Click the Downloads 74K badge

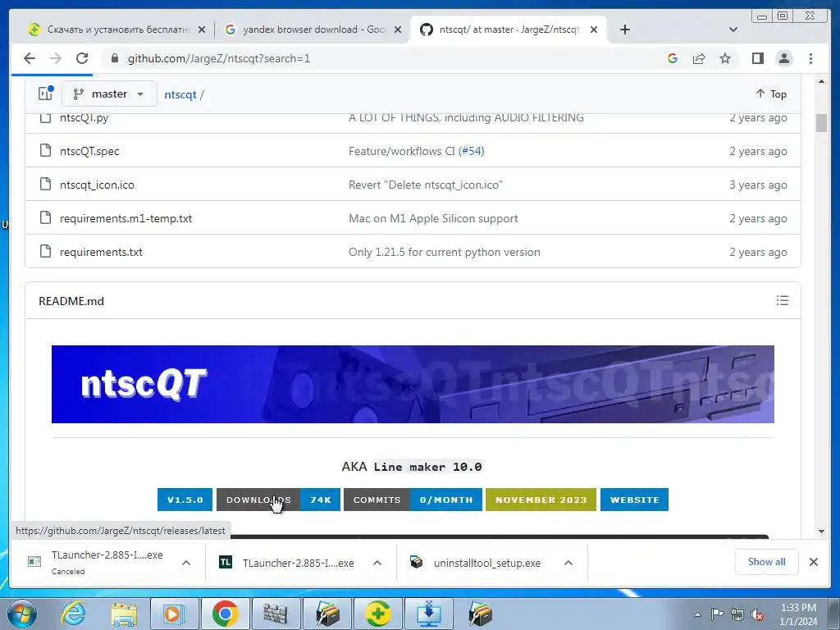click(278, 500)
